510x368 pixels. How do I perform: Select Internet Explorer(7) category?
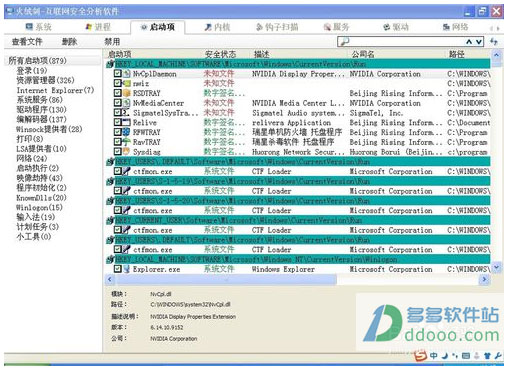(55, 90)
